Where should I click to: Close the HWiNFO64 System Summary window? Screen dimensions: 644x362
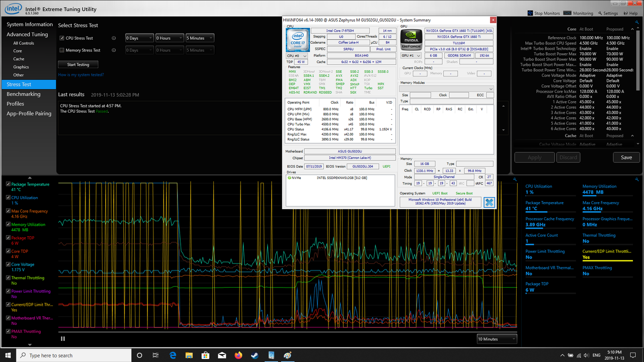click(493, 20)
